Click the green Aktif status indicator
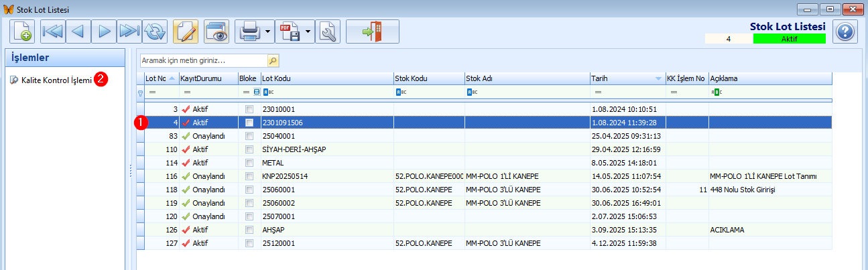Image resolution: width=868 pixels, height=270 pixels. pyautogui.click(x=789, y=39)
